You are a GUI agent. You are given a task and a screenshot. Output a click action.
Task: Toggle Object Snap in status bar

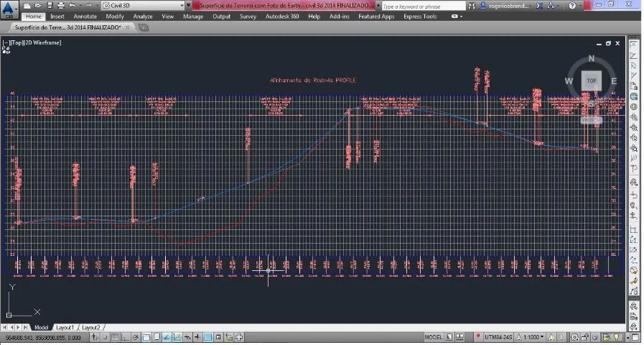(x=146, y=338)
